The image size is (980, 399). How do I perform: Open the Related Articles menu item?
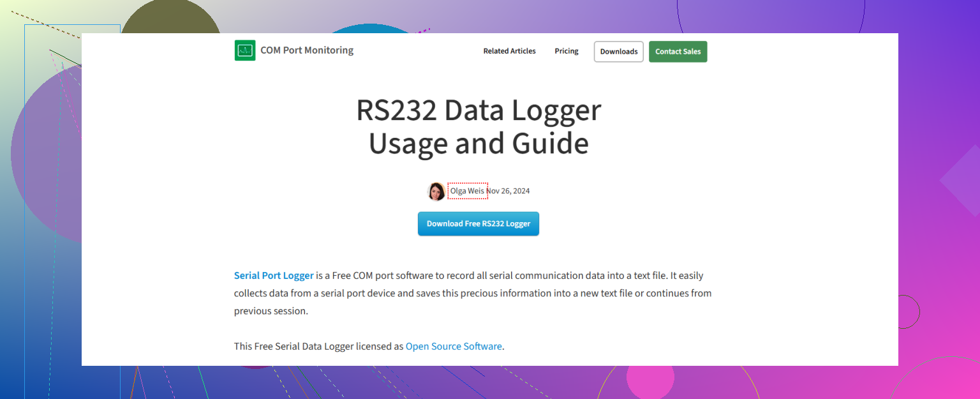click(x=509, y=51)
